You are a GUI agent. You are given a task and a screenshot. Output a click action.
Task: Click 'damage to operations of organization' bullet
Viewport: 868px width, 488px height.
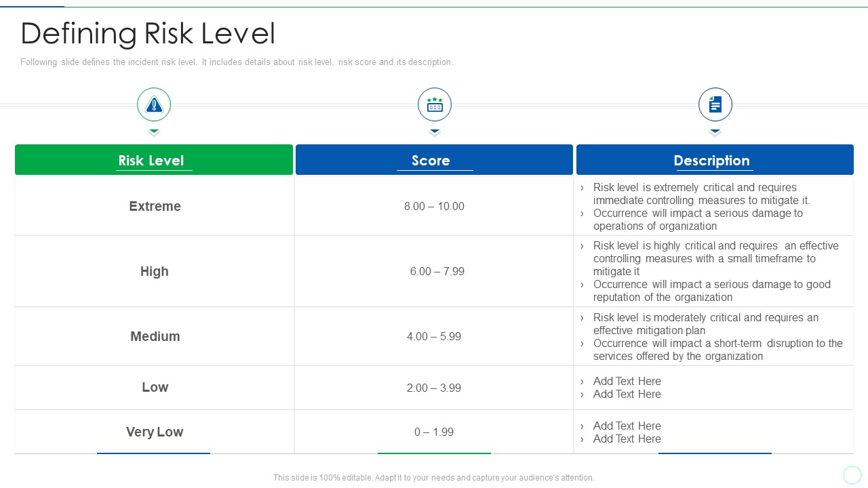pos(698,220)
